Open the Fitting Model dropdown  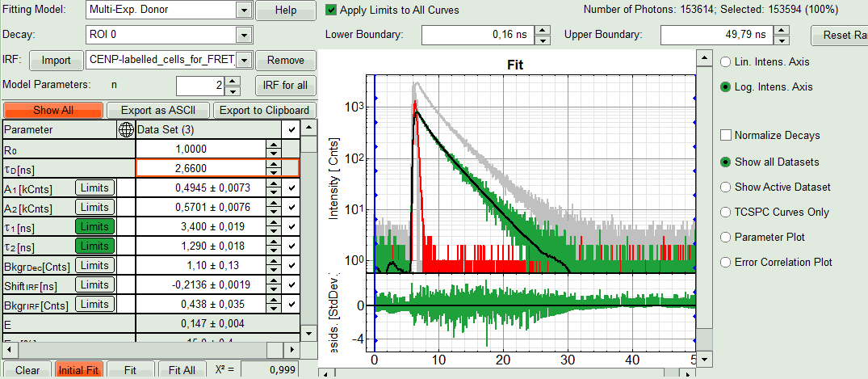243,11
